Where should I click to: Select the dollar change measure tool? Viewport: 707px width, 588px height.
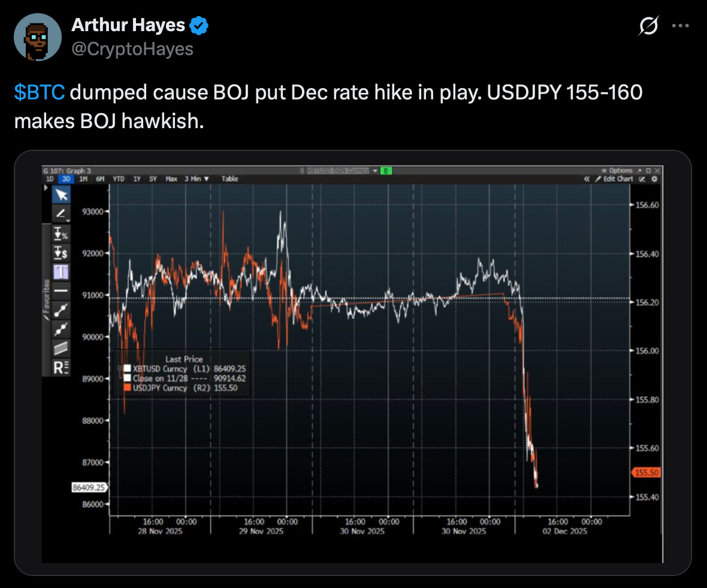click(x=61, y=253)
